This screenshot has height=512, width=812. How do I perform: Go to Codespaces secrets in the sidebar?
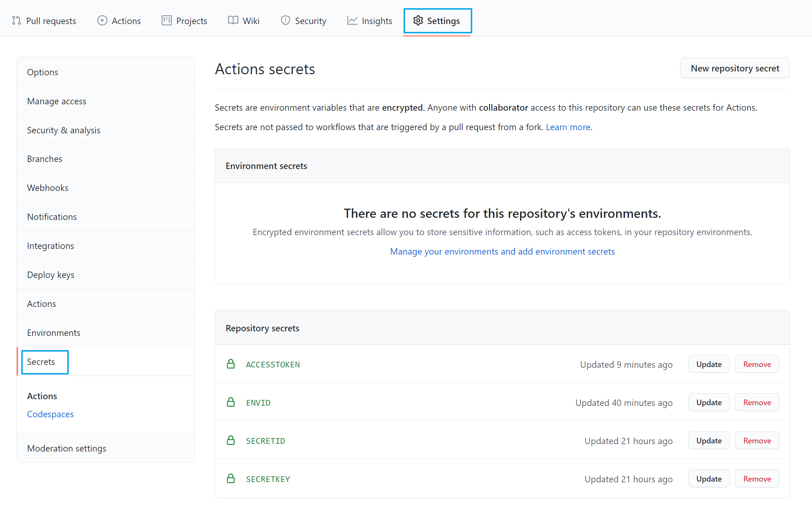50,414
